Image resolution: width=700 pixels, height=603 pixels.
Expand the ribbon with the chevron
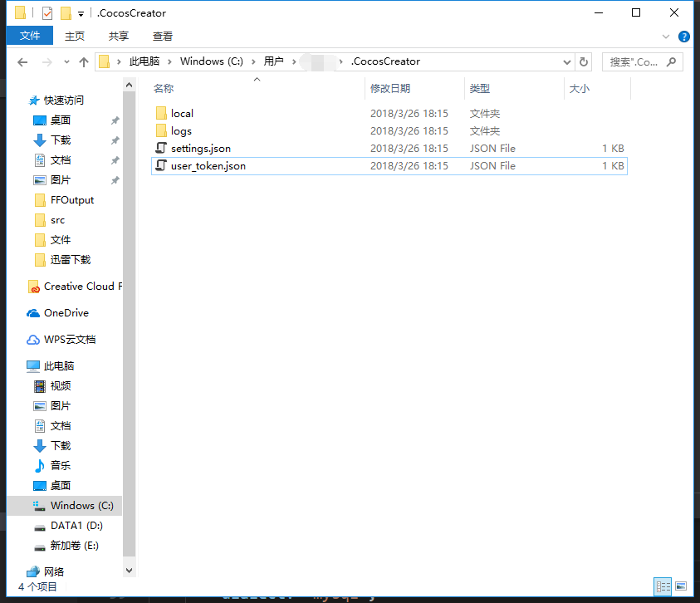(x=666, y=37)
